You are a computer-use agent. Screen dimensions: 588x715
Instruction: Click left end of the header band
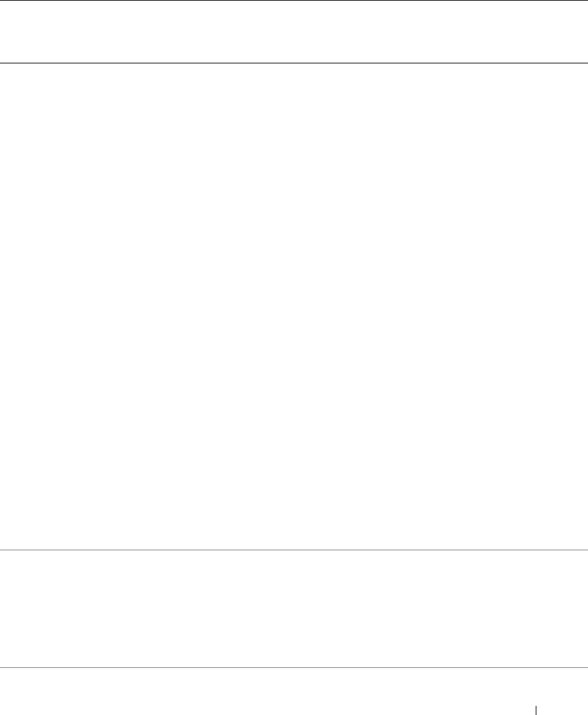pos(20,31)
